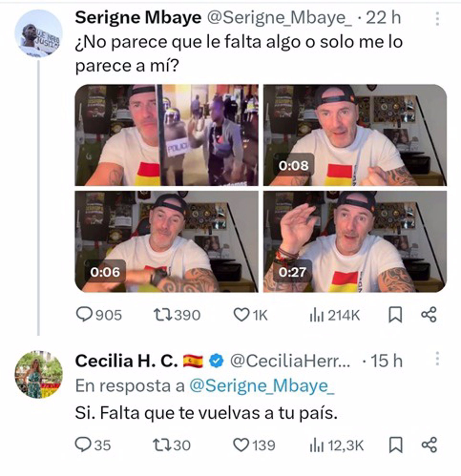The width and height of the screenshot is (461, 476).
Task: Share Serigne Mbaye's tweet
Action: click(429, 315)
